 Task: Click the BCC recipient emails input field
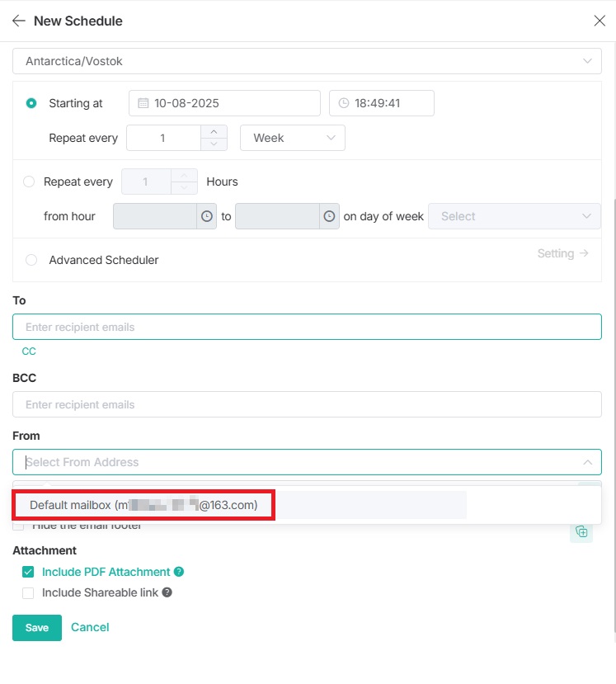pos(307,404)
